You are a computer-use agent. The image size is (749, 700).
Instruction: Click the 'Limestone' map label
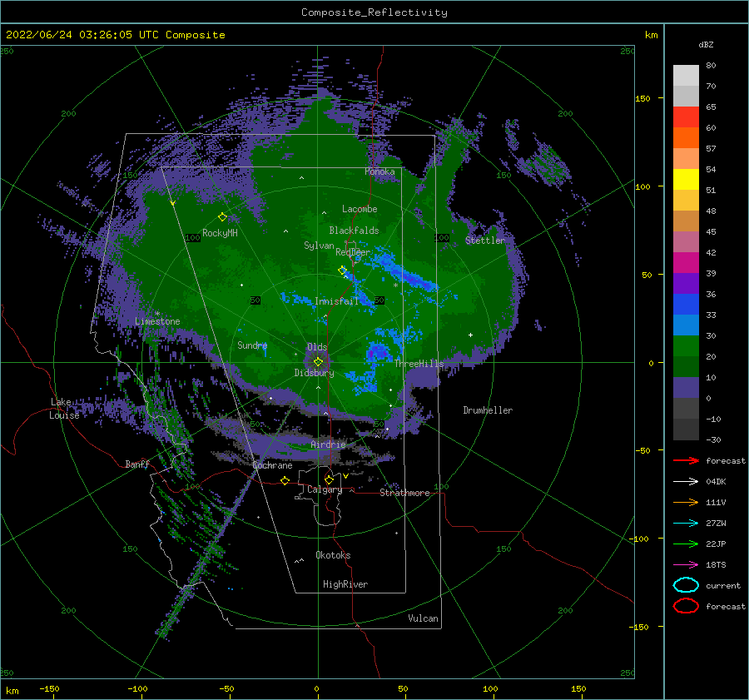point(157,321)
